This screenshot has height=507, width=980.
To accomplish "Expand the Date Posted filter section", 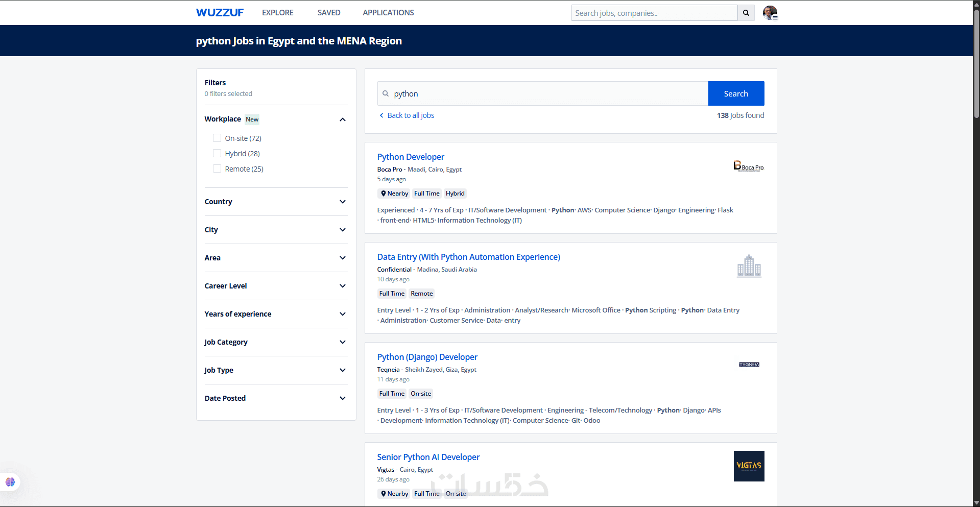I will (x=276, y=398).
